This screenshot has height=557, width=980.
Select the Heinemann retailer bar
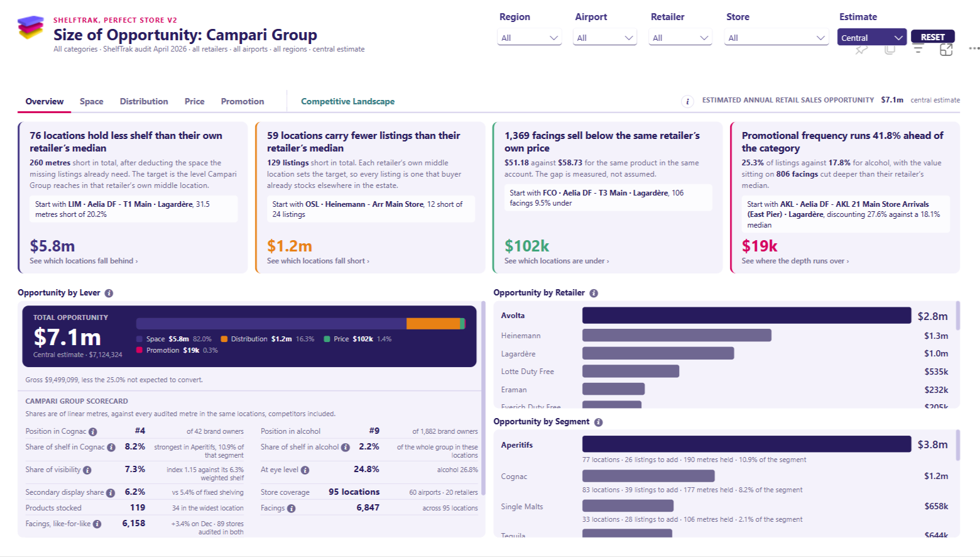pyautogui.click(x=677, y=336)
